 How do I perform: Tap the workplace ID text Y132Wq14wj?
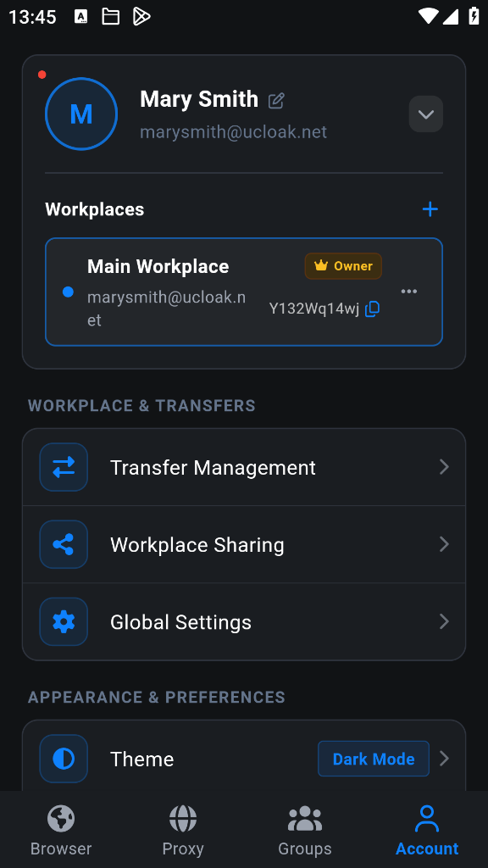point(314,309)
